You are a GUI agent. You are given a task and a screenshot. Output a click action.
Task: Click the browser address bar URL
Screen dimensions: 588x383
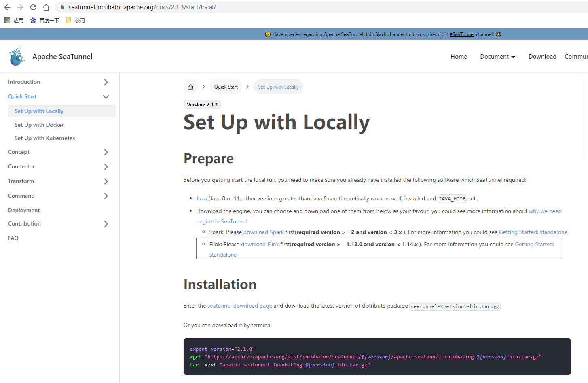(142, 7)
